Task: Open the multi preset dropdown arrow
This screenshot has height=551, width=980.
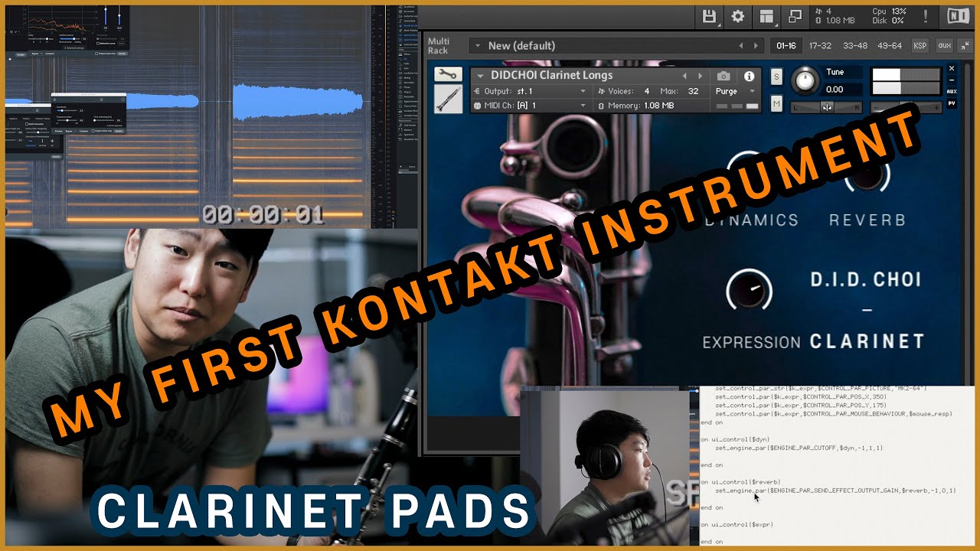Action: pos(477,46)
